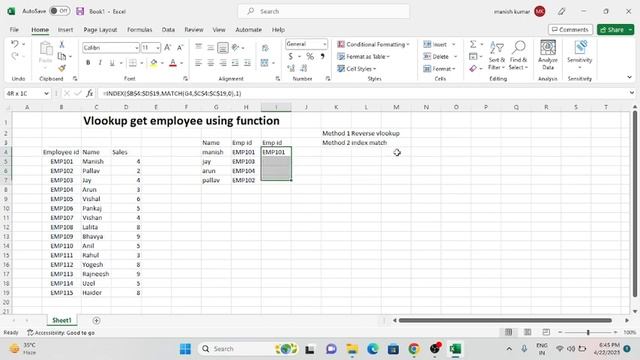This screenshot has width=640, height=360.
Task: Collapse the ribbon with chevron
Action: [629, 77]
